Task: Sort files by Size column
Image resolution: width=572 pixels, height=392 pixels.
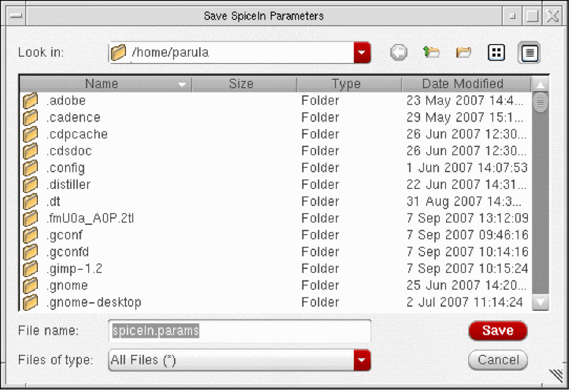Action: (x=241, y=84)
